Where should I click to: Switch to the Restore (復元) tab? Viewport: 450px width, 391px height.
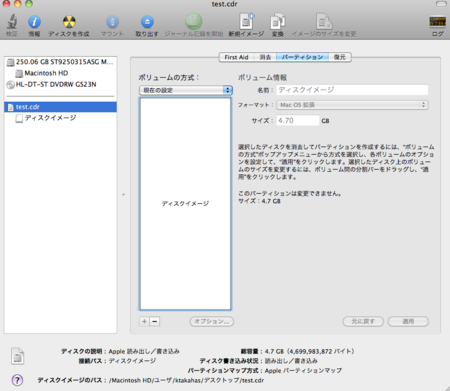pyautogui.click(x=340, y=57)
